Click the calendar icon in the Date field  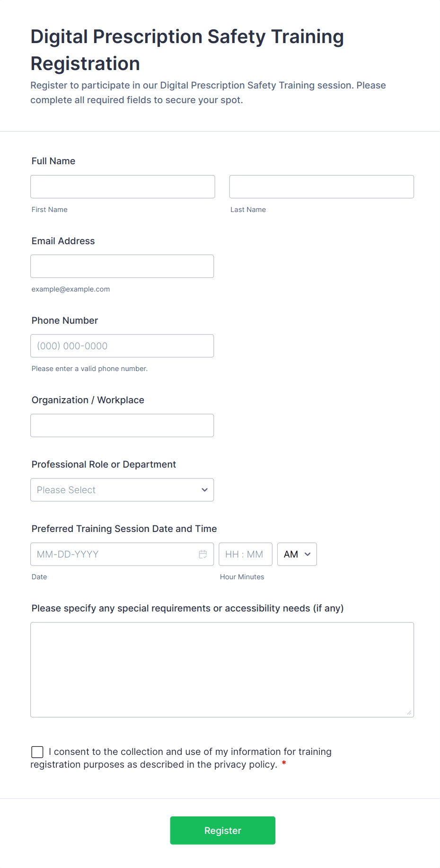pos(203,554)
